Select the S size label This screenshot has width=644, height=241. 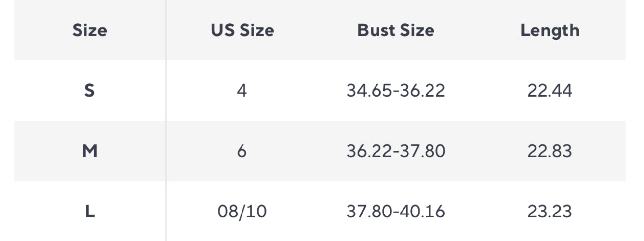coord(89,91)
